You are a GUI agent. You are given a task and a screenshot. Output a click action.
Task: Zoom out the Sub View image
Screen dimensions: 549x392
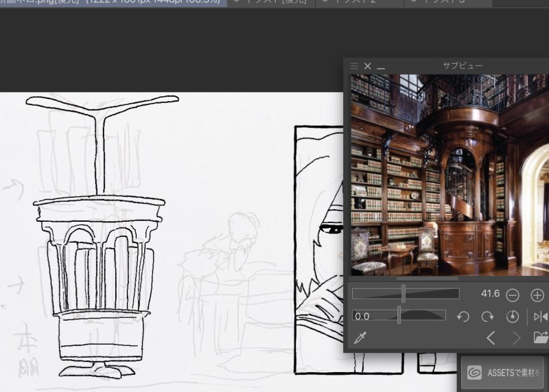click(x=513, y=295)
